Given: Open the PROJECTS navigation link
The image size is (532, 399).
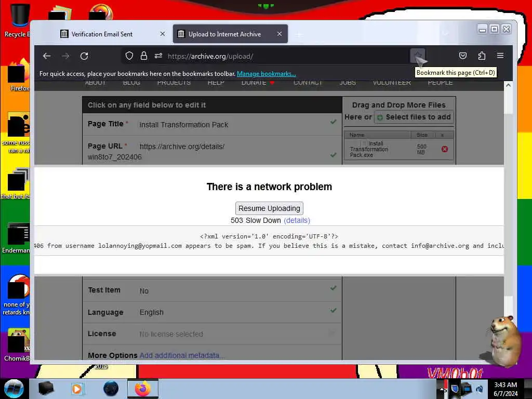Looking at the screenshot, I should 174,83.
